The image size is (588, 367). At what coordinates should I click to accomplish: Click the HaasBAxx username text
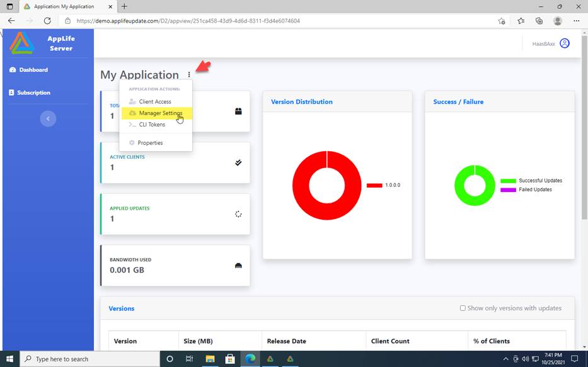(x=543, y=44)
